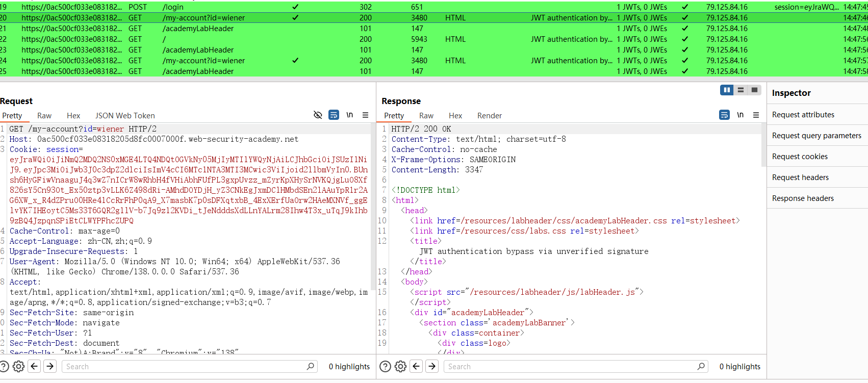Select the combined tabbed layout icon

coord(754,90)
